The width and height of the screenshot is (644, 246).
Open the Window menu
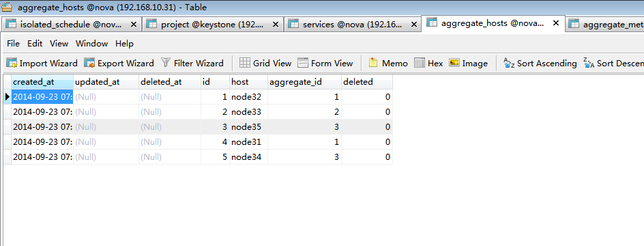click(91, 44)
